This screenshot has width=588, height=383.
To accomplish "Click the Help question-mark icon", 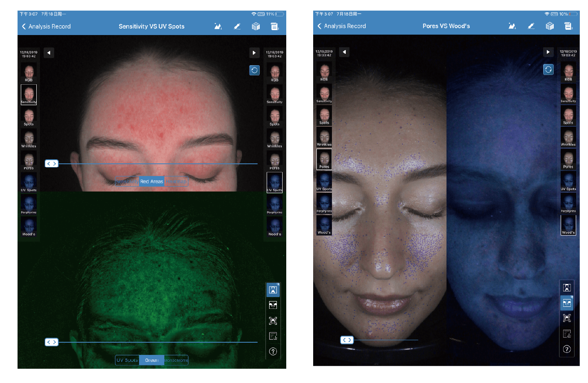I will [273, 351].
